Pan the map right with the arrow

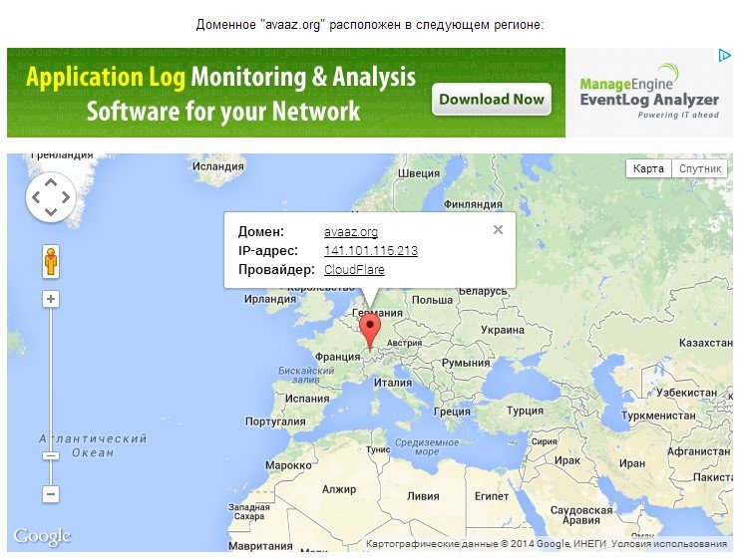[x=65, y=197]
